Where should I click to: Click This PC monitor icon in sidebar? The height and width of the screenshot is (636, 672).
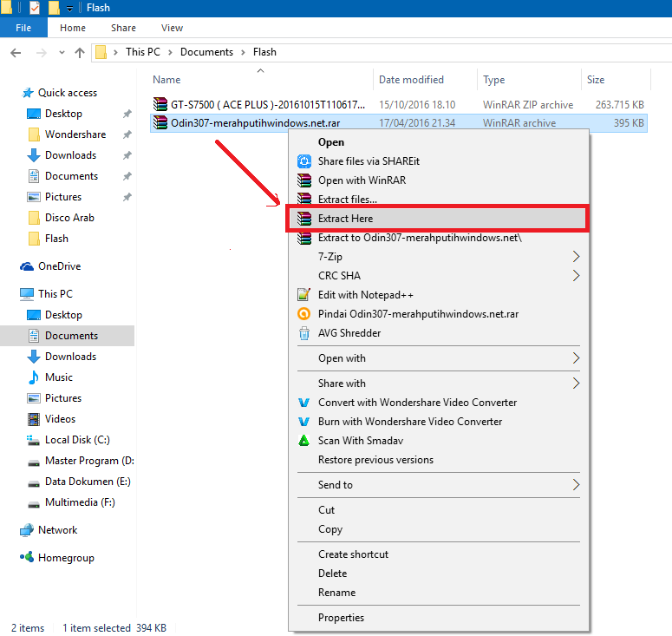point(27,294)
